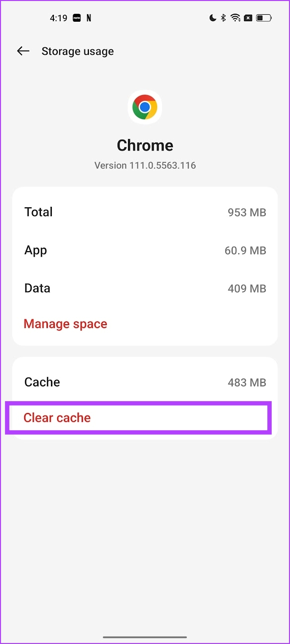
Task: Select the Total storage row
Action: pyautogui.click(x=145, y=212)
